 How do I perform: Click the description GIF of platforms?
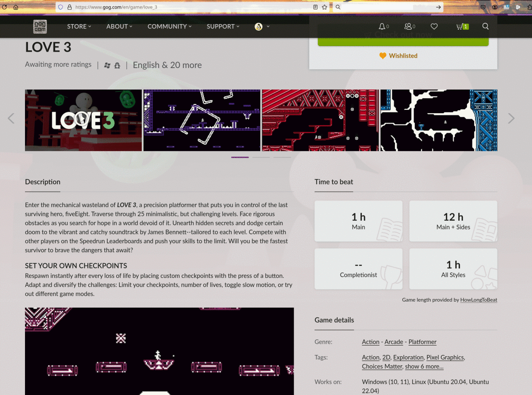[159, 351]
